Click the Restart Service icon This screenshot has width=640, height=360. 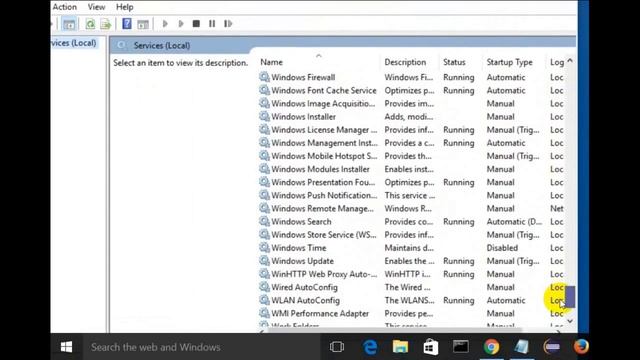228,24
